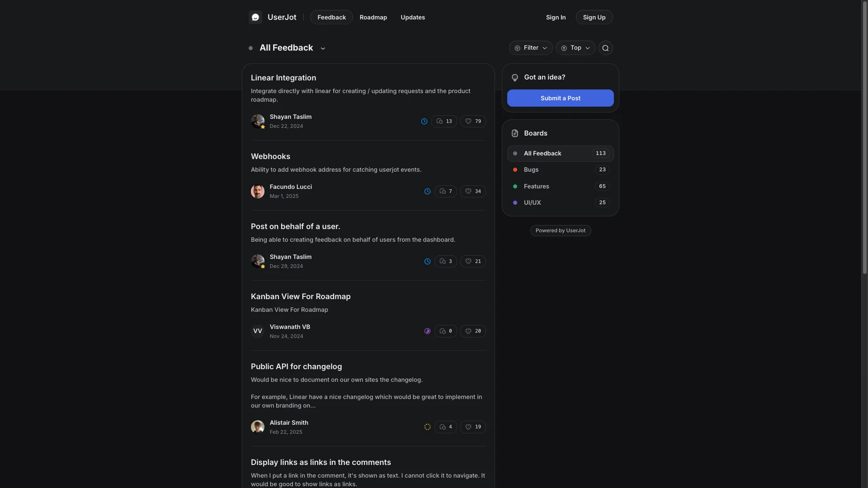Like the Webhooks post with 34 hearts
This screenshot has height=488, width=868.
point(472,191)
